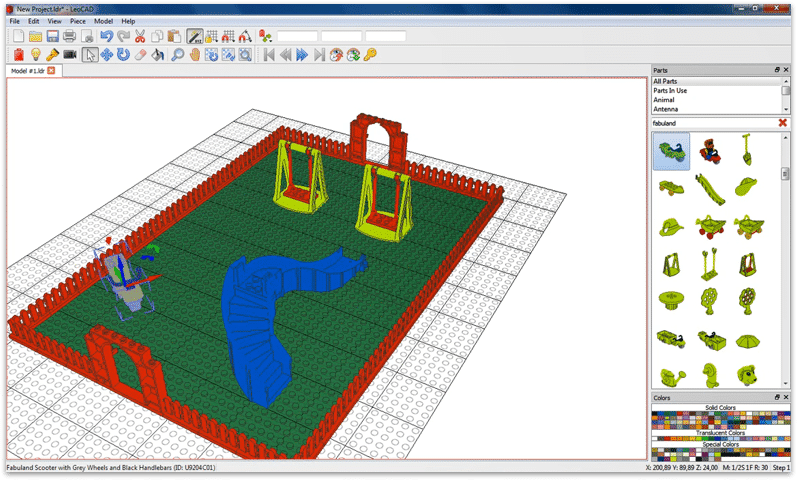
Task: Select Animal in parts category list
Action: 664,99
